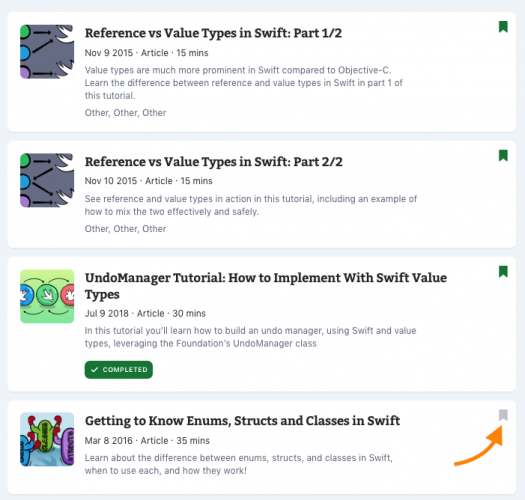Remove bookmark on Reference vs Value Types Part 2/2
This screenshot has width=525, height=500.
[503, 155]
